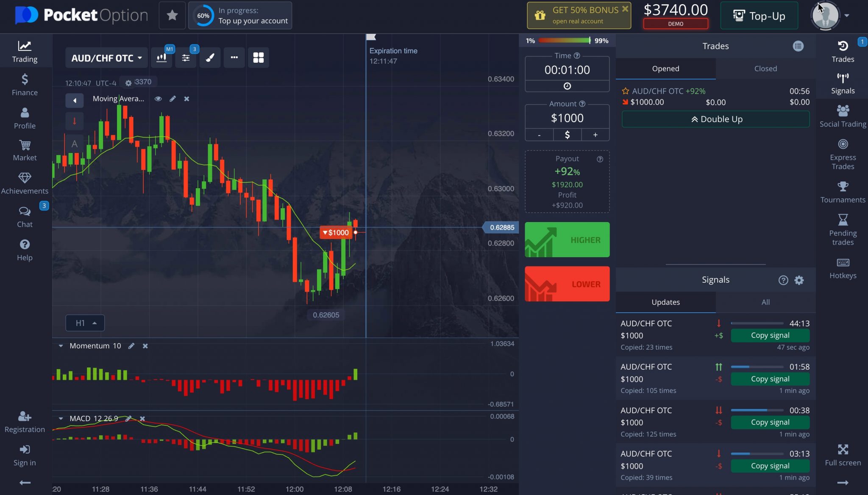Open more chart options via ellipsis icon

click(x=234, y=57)
